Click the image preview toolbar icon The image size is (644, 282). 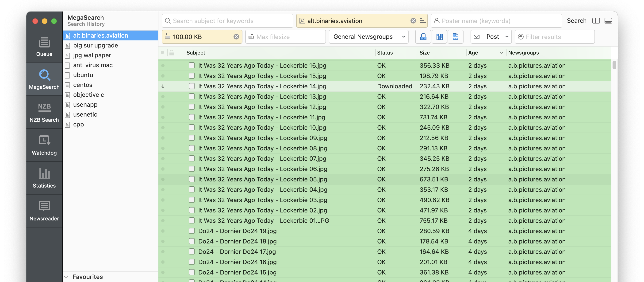455,37
